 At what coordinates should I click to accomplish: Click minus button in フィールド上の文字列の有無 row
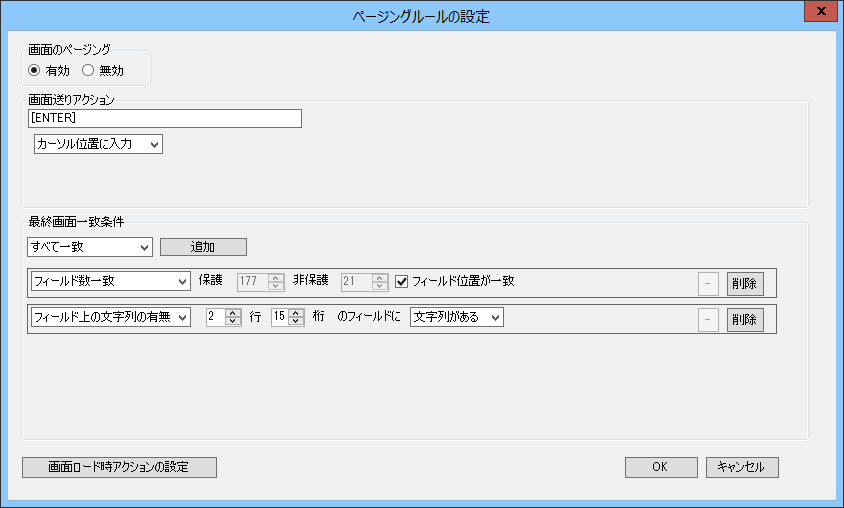[x=708, y=320]
